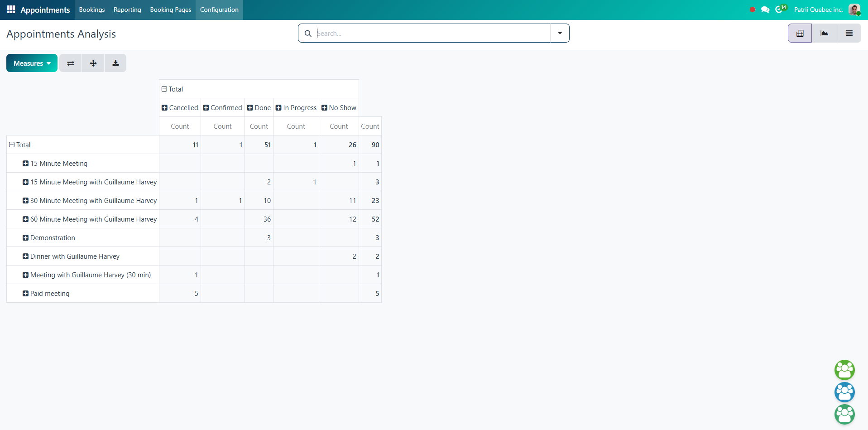
Task: Open the apps grid menu icon
Action: click(11, 10)
